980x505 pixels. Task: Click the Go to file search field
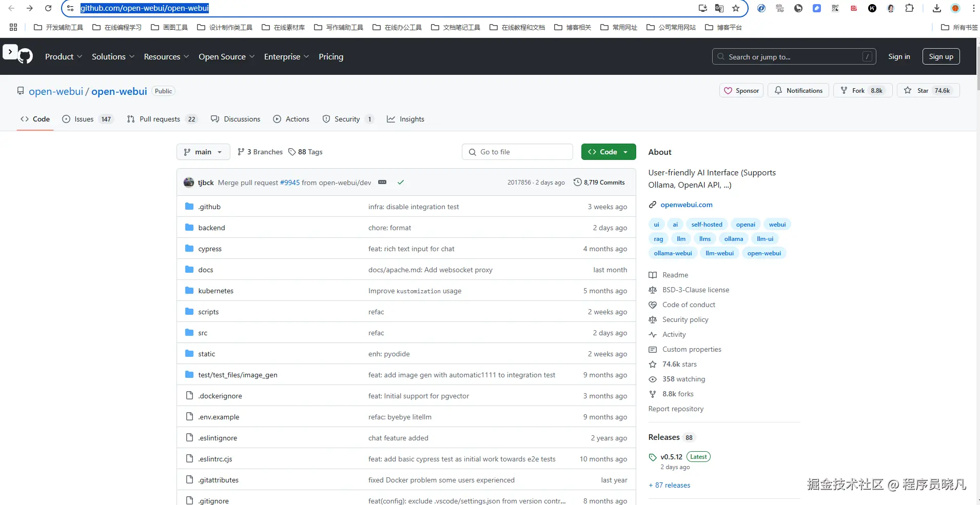517,152
